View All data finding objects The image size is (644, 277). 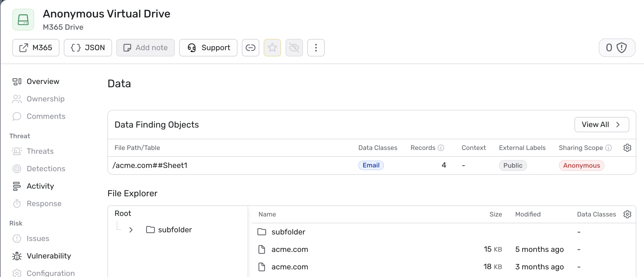pyautogui.click(x=601, y=125)
